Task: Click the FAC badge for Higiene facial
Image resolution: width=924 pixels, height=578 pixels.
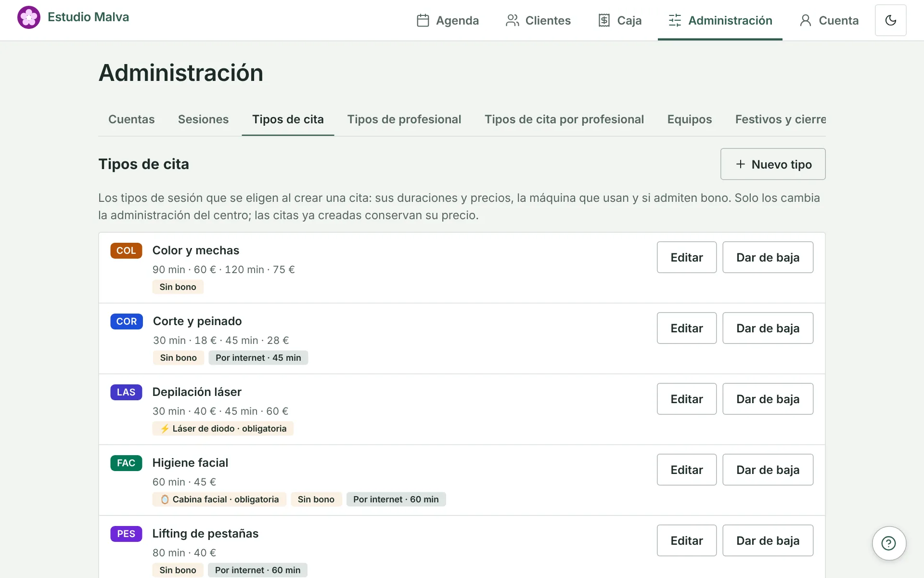Action: pos(126,463)
